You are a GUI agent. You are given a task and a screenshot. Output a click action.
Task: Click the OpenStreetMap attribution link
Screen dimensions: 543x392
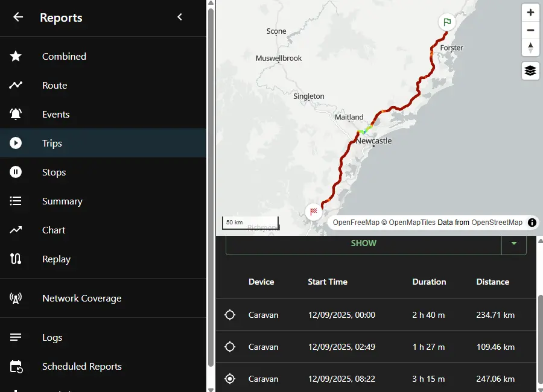coord(497,223)
